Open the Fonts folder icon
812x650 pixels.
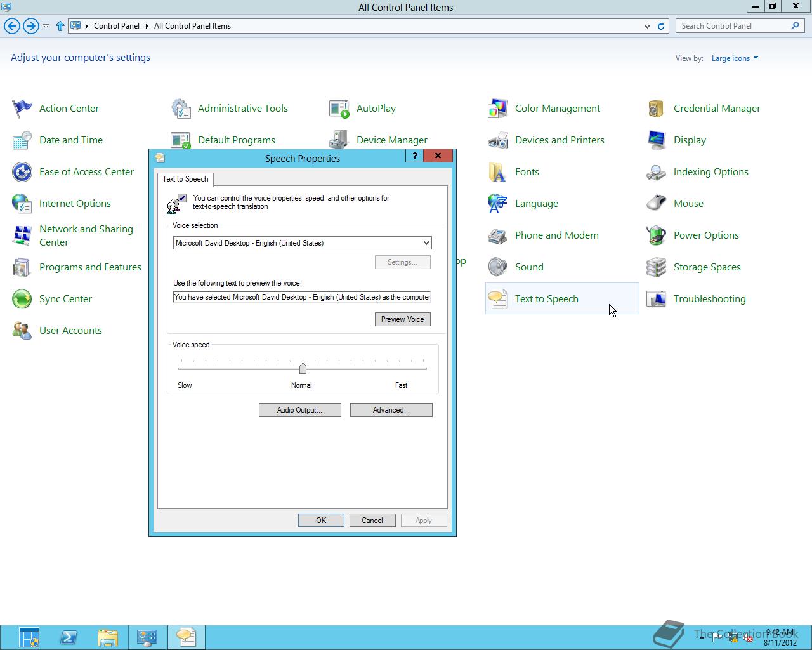pos(498,172)
